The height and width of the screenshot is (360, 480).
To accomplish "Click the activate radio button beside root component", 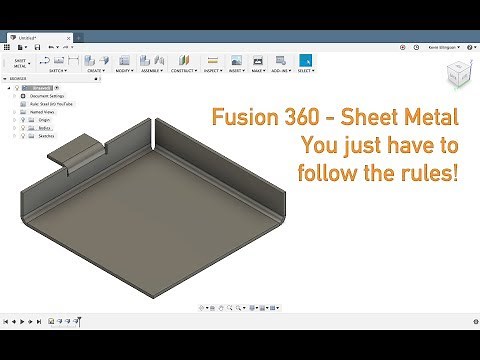I will 57,88.
